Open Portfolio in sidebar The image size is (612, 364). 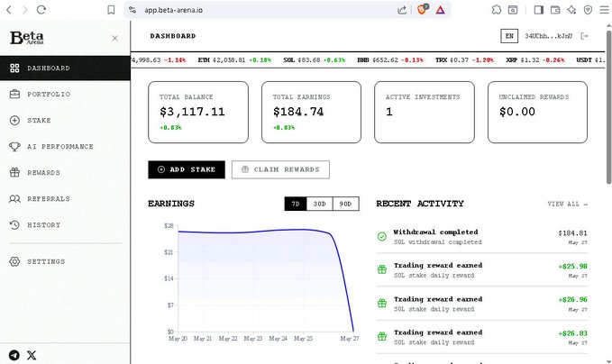[65, 94]
